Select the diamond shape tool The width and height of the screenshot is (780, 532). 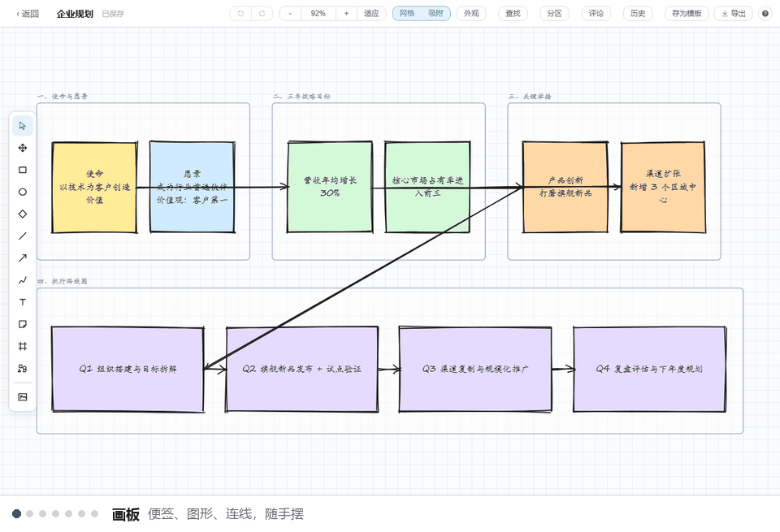(x=23, y=214)
